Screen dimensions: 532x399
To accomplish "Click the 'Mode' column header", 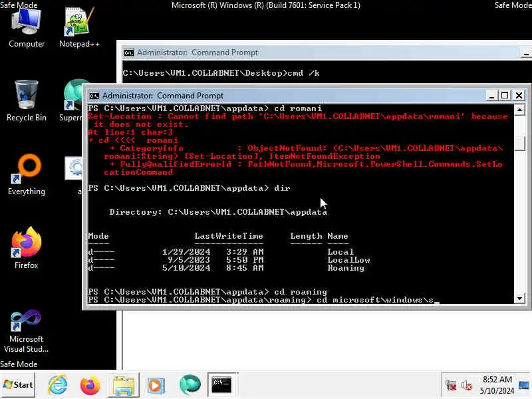I will click(x=98, y=236).
